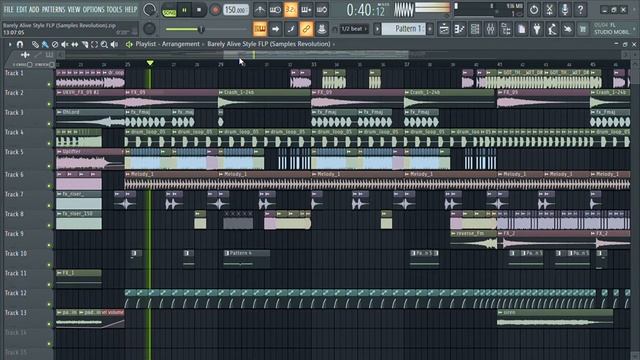
Task: Open the playlist options menu arrow
Action: [x=10, y=44]
